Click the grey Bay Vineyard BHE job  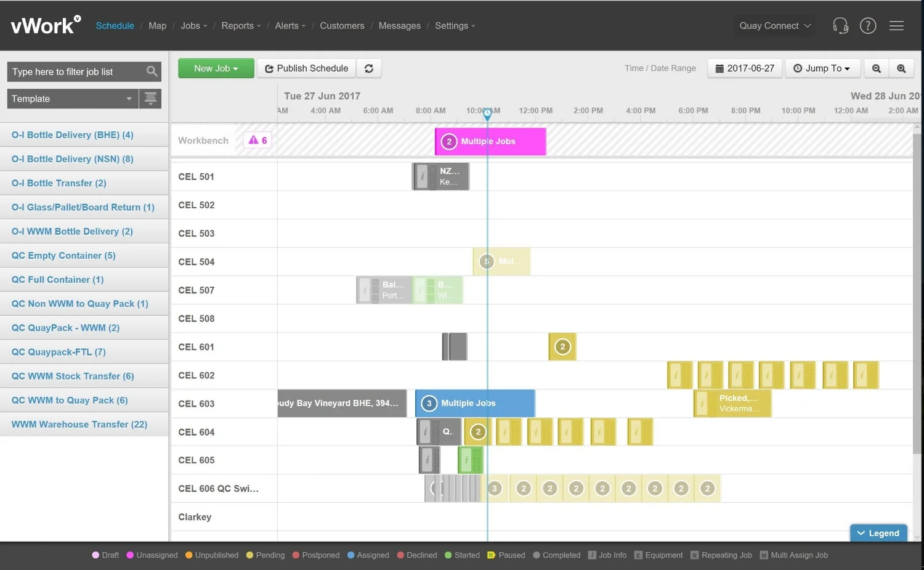click(342, 403)
